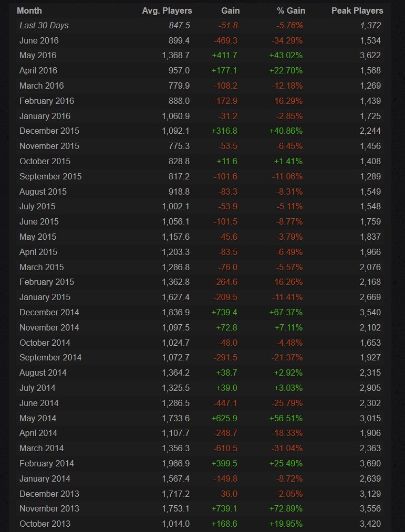
Task: Click the Month column header
Action: tap(29, 11)
